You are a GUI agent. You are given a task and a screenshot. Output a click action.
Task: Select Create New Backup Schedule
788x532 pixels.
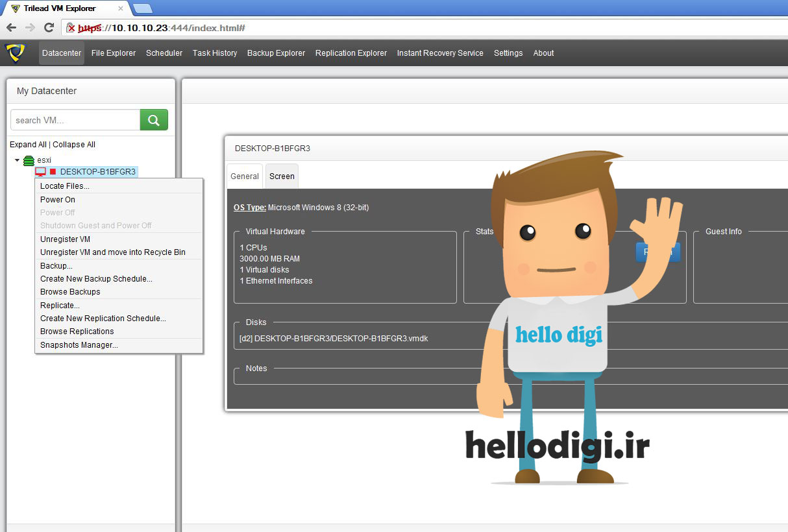coord(119,279)
